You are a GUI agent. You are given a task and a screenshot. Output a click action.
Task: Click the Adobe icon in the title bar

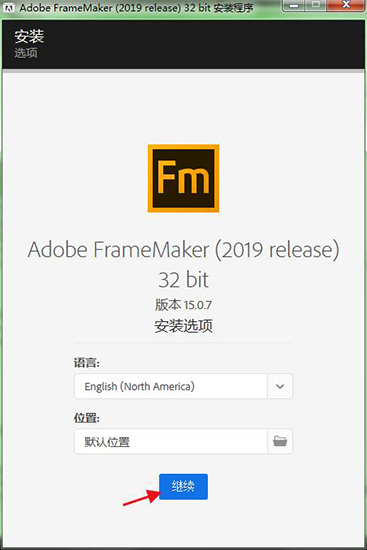pos(8,7)
